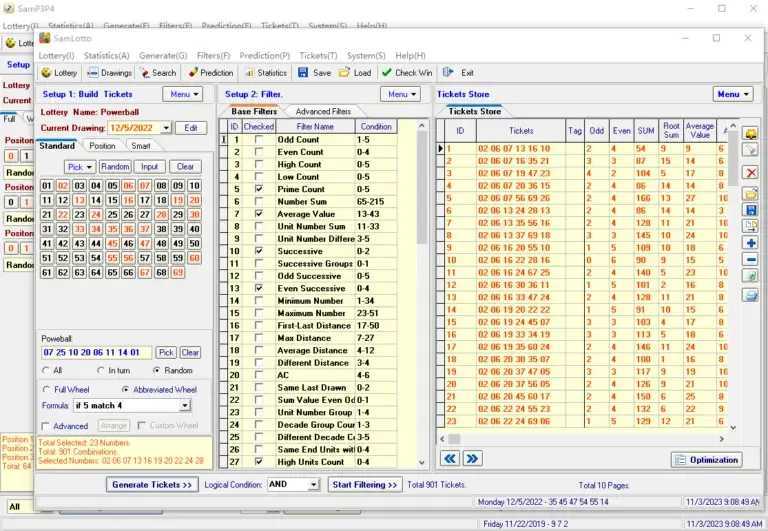Viewport: 768px width, 531px height.
Task: Open the Setup 2 Filter Menu dropdown
Action: (400, 94)
